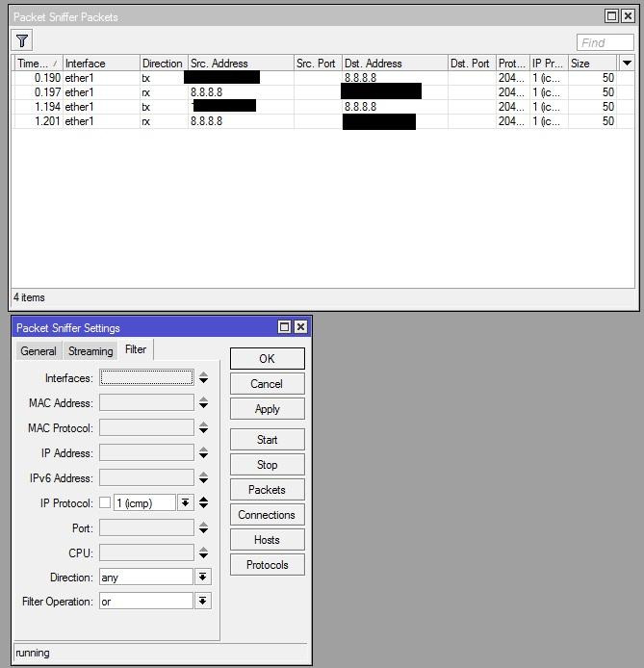Click the IPv6 Address input field
The width and height of the screenshot is (644, 668).
click(x=146, y=478)
